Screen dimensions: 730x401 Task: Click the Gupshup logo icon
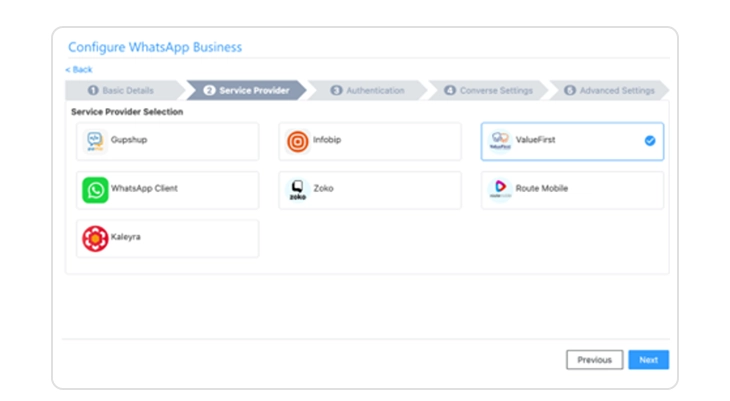tap(95, 141)
